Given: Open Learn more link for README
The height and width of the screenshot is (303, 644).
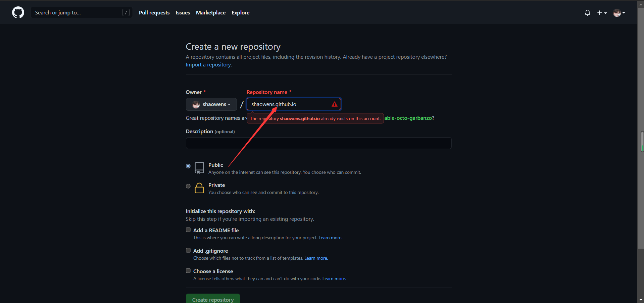Looking at the screenshot, I should 330,238.
